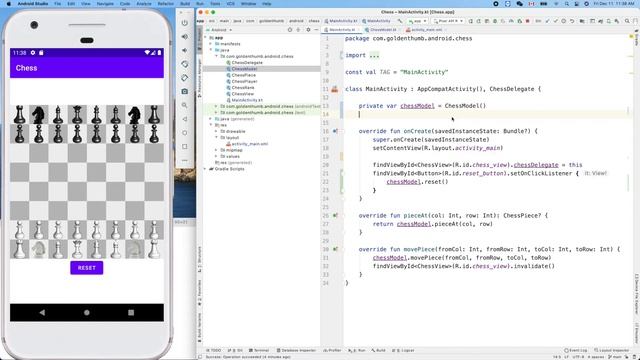Click the Make Project hammer icon
Viewport: 640px width, 360px height.
pyautogui.click(x=400, y=21)
